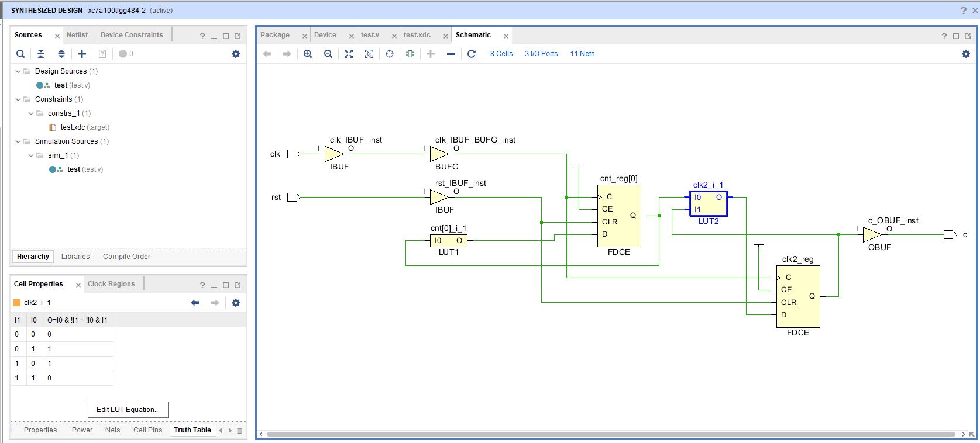Click the schematic toolbar minus icon
The image size is (980, 443).
click(x=451, y=54)
